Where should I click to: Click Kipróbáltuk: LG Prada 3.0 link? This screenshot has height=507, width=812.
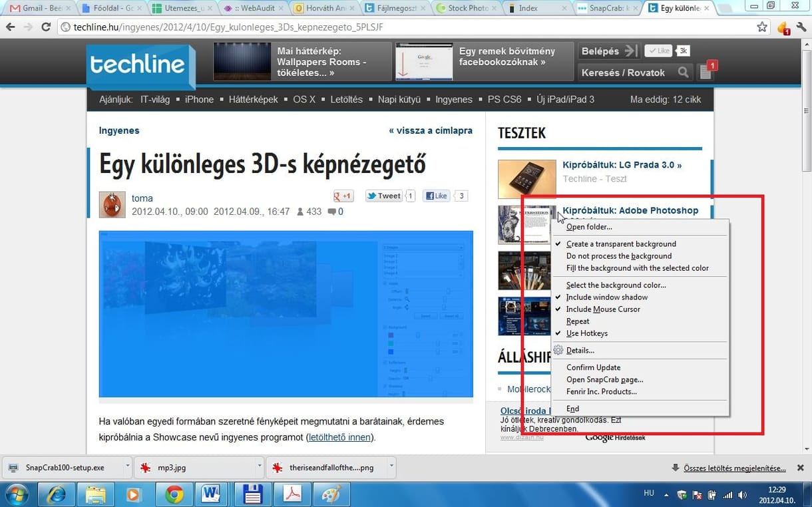click(622, 165)
